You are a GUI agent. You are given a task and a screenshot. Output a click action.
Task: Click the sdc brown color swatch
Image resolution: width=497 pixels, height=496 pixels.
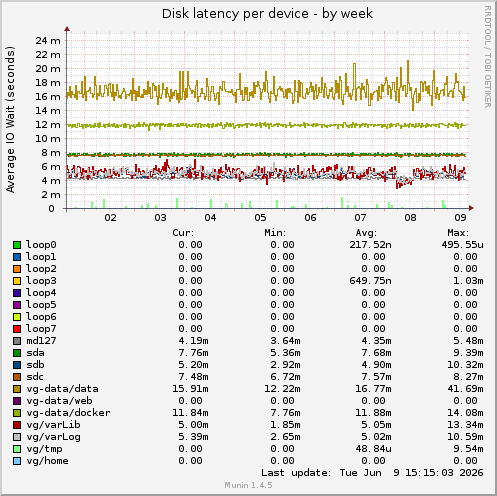[17, 377]
